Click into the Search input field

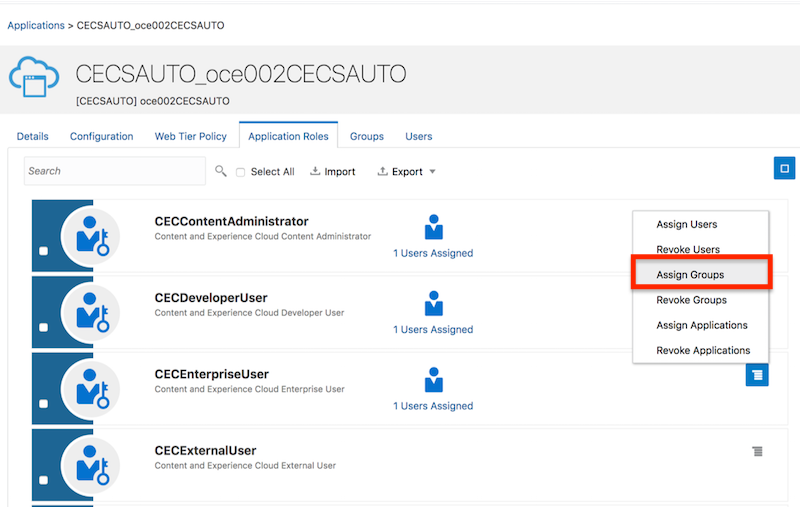tap(115, 171)
